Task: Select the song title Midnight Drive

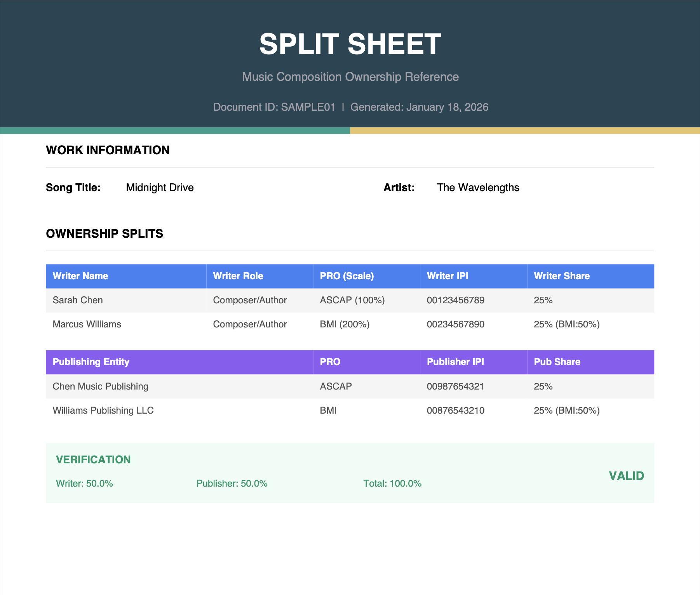Action: (x=160, y=188)
